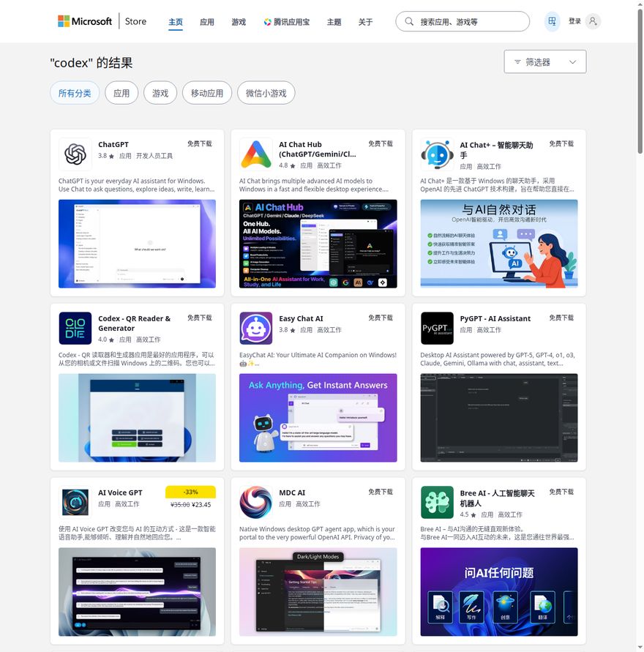The image size is (644, 652).
Task: Open Codex QR Reader app icon
Action: click(75, 328)
